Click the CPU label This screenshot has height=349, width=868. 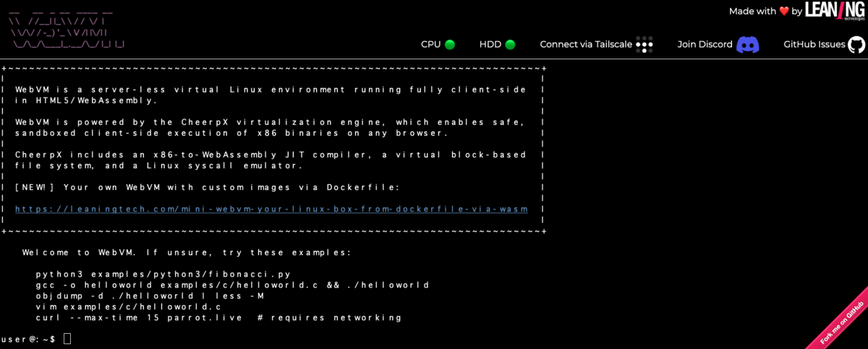click(x=430, y=45)
